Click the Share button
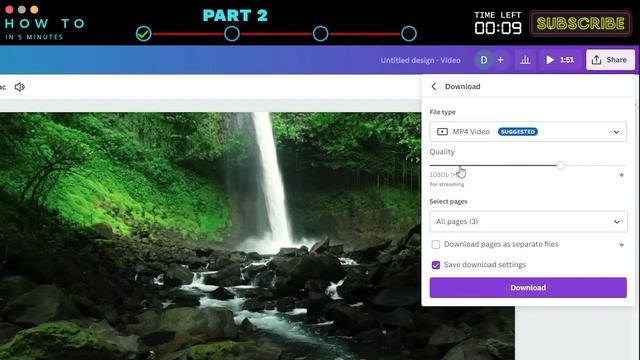The image size is (640, 360). click(x=610, y=60)
